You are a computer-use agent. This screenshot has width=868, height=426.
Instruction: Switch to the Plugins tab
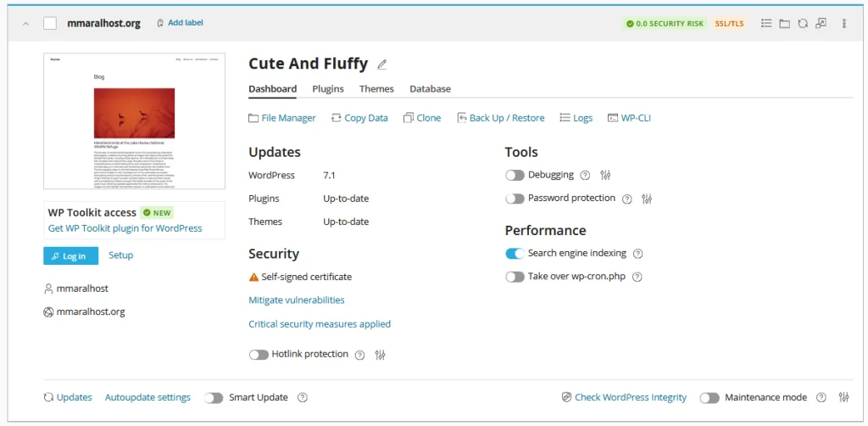click(328, 88)
